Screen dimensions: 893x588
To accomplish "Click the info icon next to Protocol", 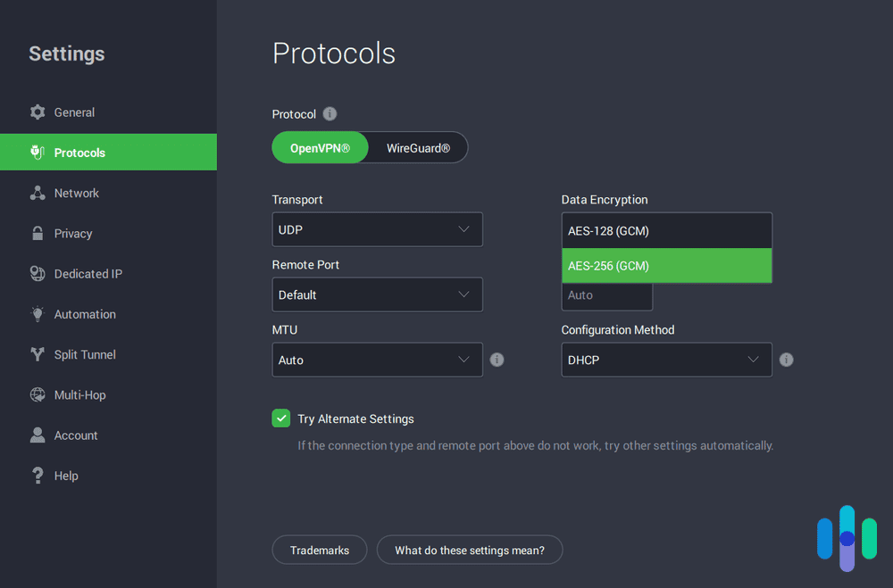I will pos(329,114).
